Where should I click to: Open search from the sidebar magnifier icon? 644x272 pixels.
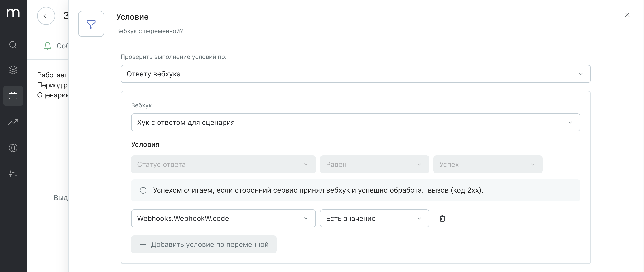13,45
